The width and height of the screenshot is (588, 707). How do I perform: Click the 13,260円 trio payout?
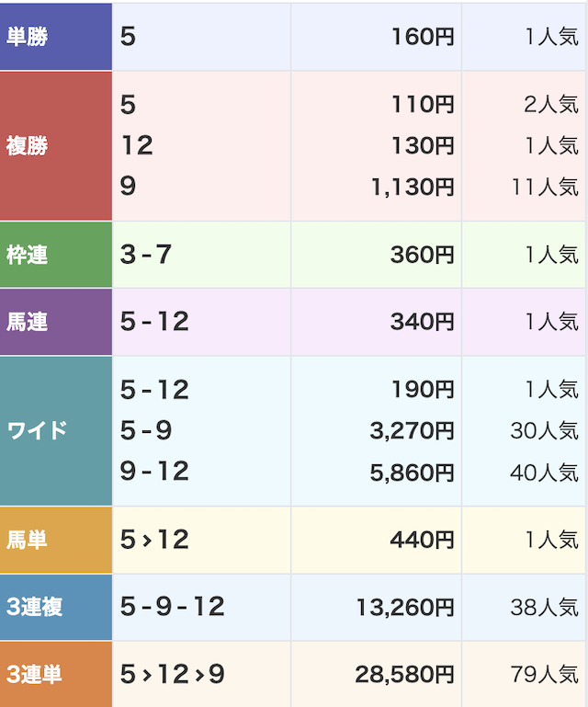pyautogui.click(x=405, y=607)
